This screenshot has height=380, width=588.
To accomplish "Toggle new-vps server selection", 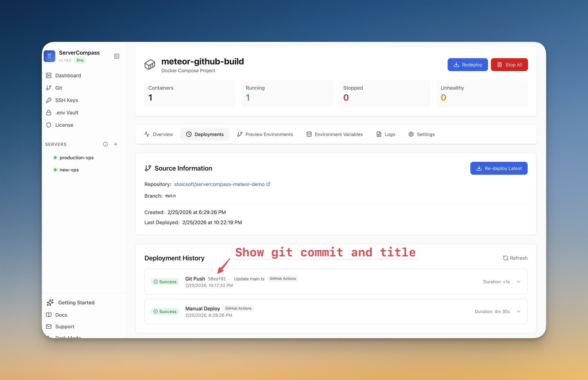I will [x=69, y=170].
